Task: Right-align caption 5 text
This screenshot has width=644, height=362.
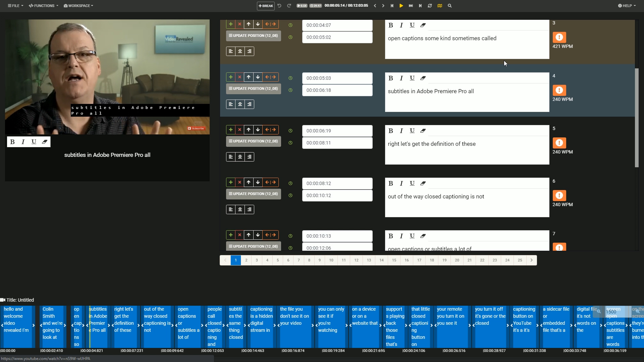Action: [x=250, y=157]
